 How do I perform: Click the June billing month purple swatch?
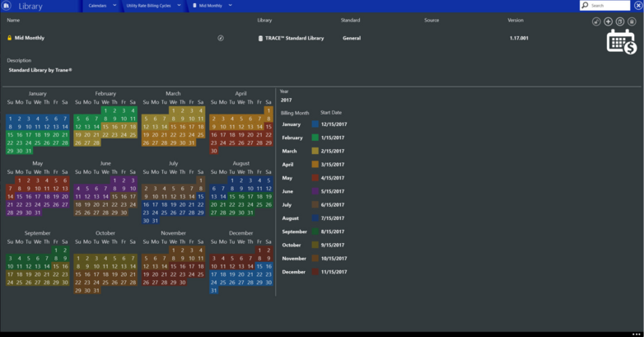tap(315, 191)
